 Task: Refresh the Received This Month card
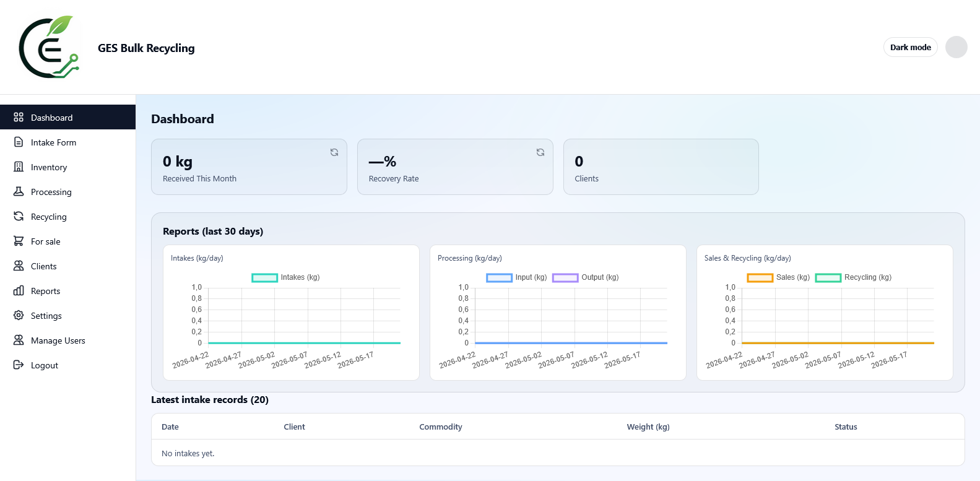[334, 152]
